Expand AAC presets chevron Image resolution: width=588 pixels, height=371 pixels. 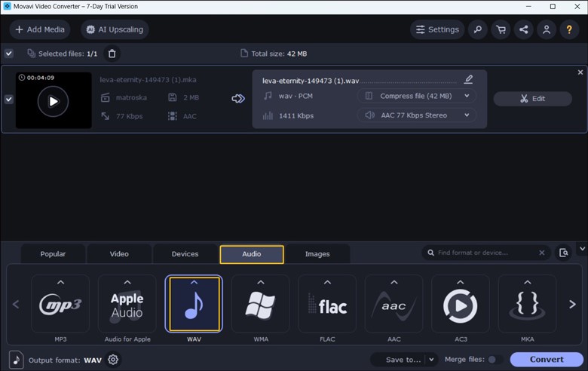point(394,282)
